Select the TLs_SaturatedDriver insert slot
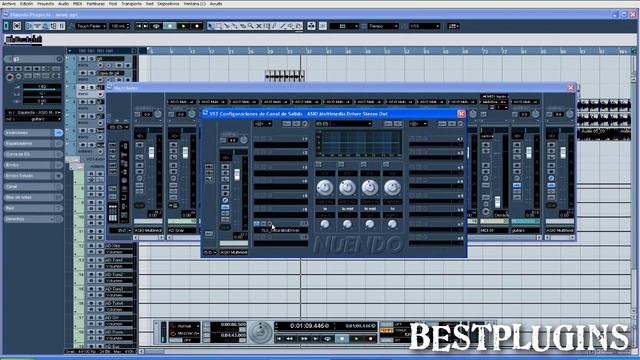The height and width of the screenshot is (360, 640). point(281,230)
